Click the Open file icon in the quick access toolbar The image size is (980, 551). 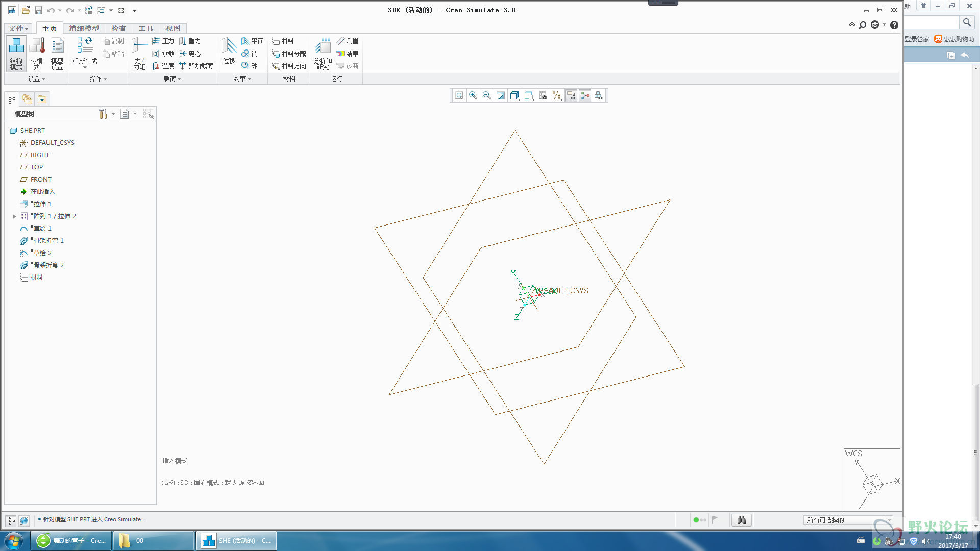[25, 10]
